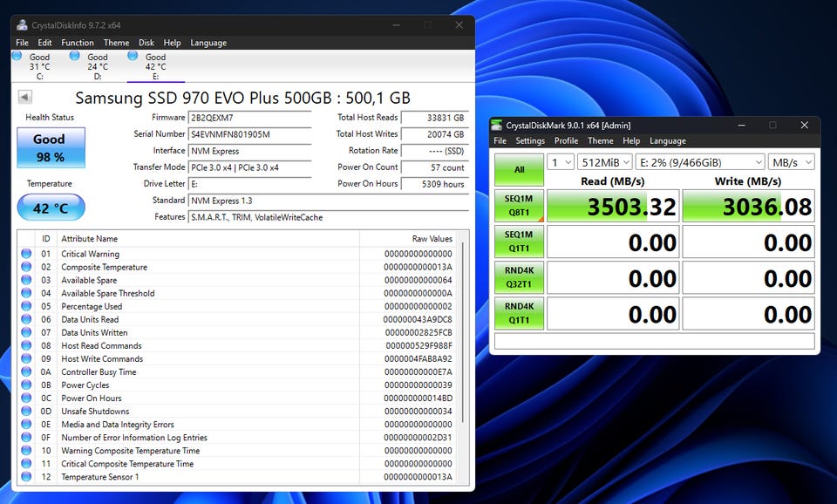
Task: Select drive D: status orb
Action: (x=75, y=56)
